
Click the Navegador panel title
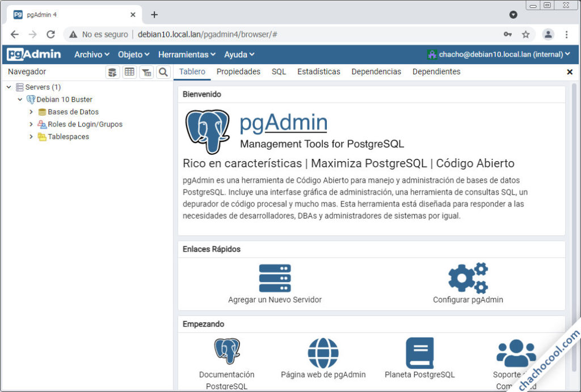click(27, 71)
